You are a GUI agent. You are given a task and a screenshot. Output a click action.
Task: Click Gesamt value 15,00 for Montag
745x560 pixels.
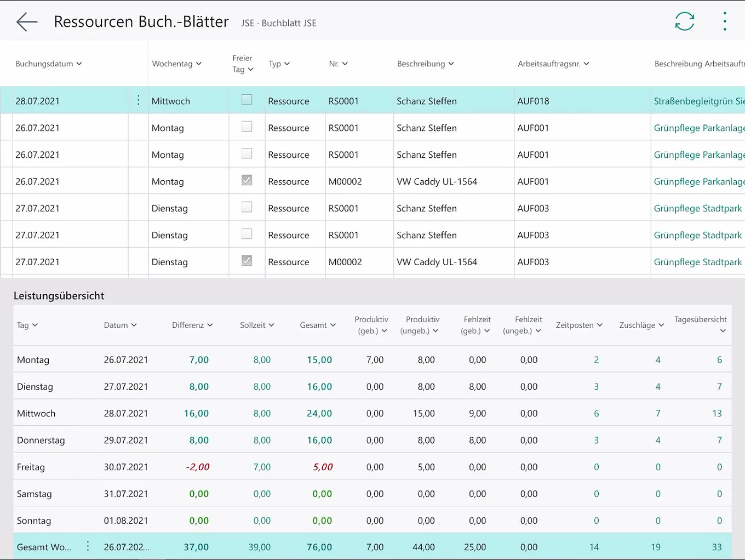coord(319,360)
